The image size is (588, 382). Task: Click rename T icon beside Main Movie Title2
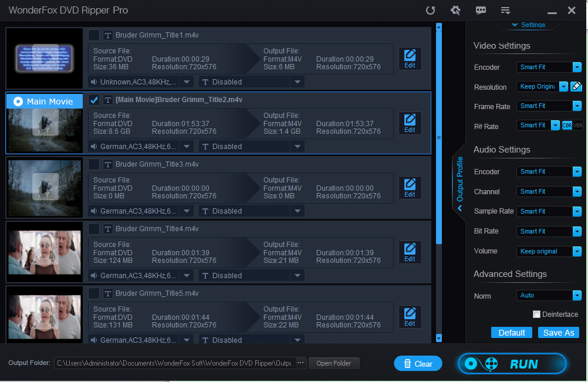(108, 100)
